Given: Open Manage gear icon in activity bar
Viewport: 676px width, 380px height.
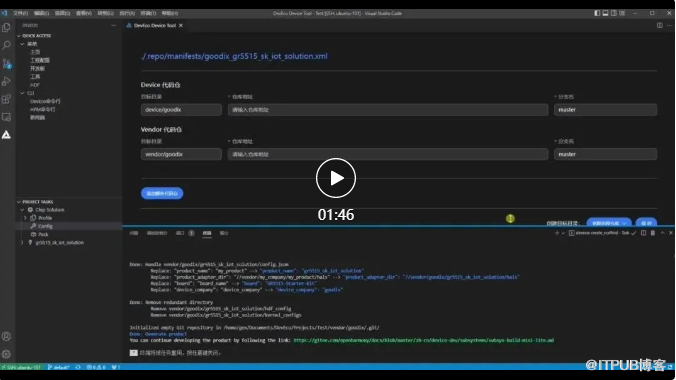Looking at the screenshot, I should [x=6, y=354].
